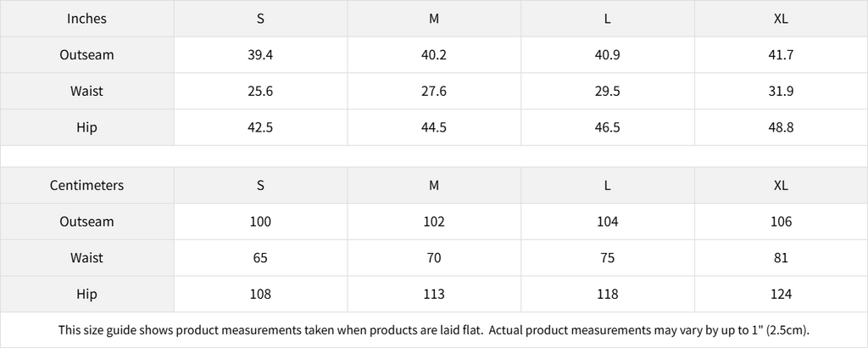Click the 102 cm outseam cell
Viewport: 868px width, 348px height.
click(x=434, y=222)
